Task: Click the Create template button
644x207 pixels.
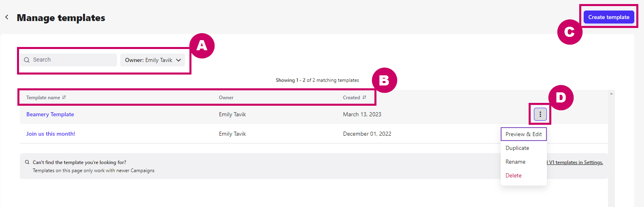Action: pyautogui.click(x=609, y=17)
